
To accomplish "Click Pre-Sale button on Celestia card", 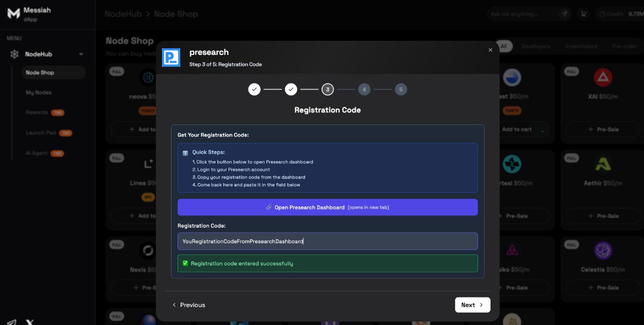I will [603, 288].
